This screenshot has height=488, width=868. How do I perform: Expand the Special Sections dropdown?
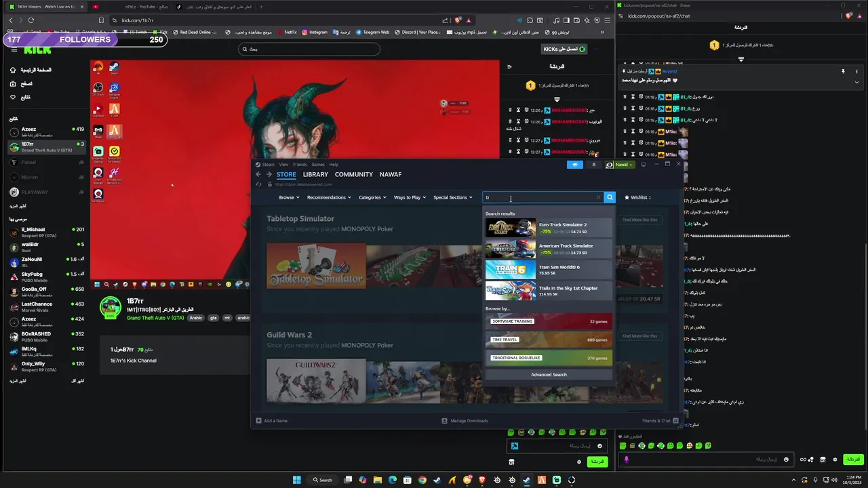453,197
